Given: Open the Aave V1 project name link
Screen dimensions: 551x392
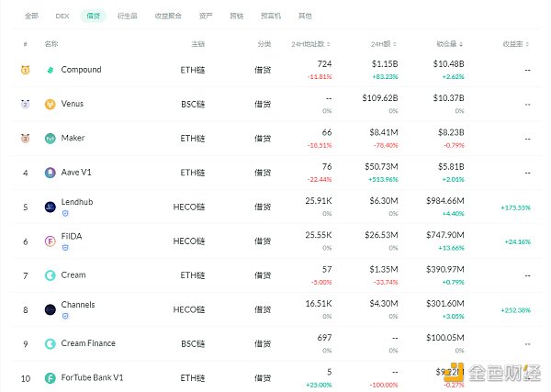Looking at the screenshot, I should coord(76,173).
